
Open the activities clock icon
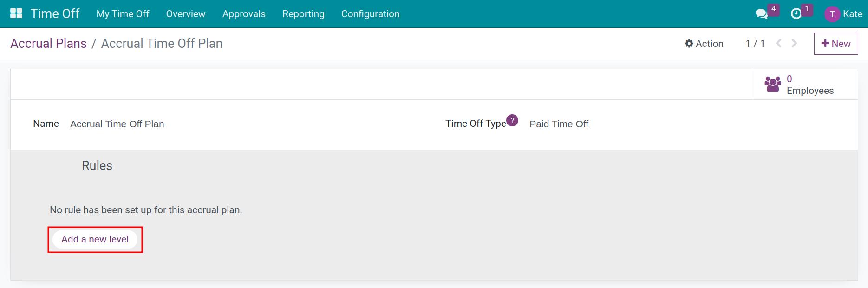[x=796, y=14]
